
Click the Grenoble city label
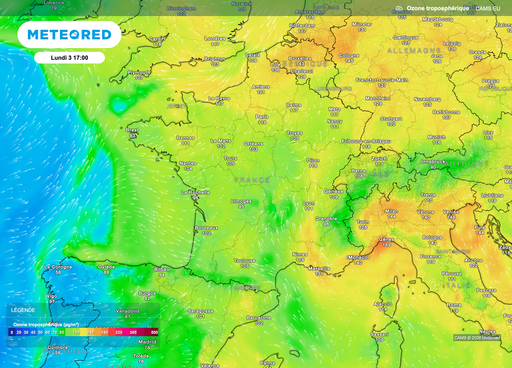pyautogui.click(x=326, y=219)
